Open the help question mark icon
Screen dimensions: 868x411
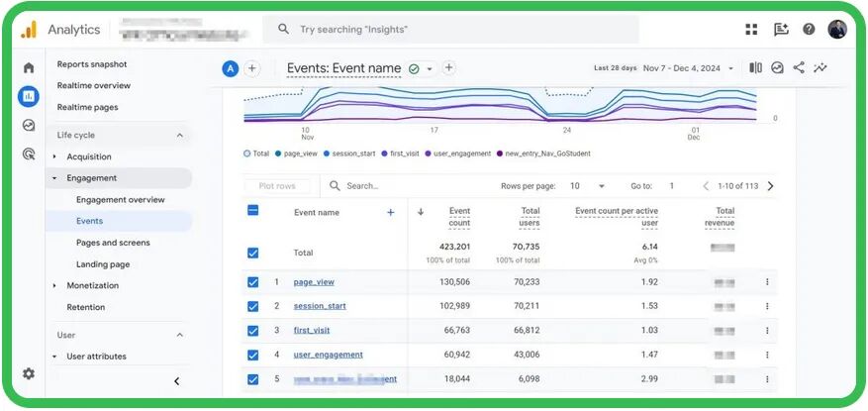pyautogui.click(x=809, y=30)
